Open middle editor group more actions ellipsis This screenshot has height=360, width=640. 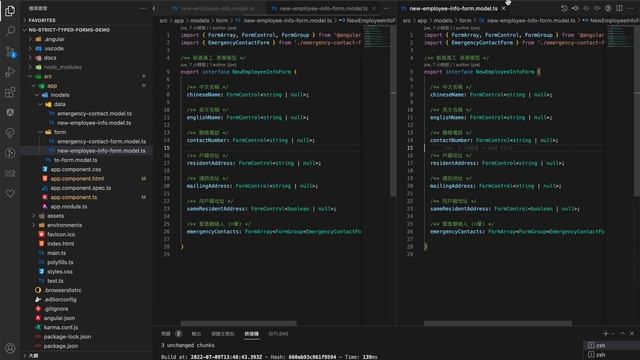point(387,8)
